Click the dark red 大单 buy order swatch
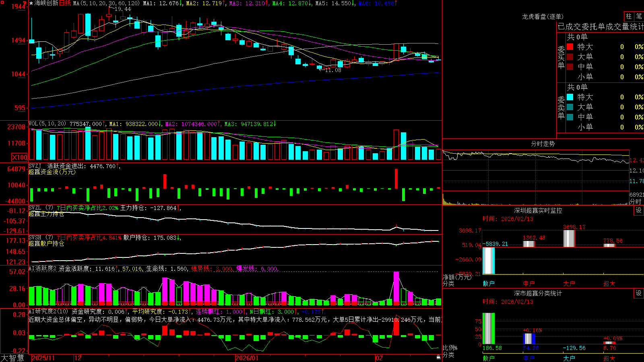The image size is (644, 362). [570, 57]
